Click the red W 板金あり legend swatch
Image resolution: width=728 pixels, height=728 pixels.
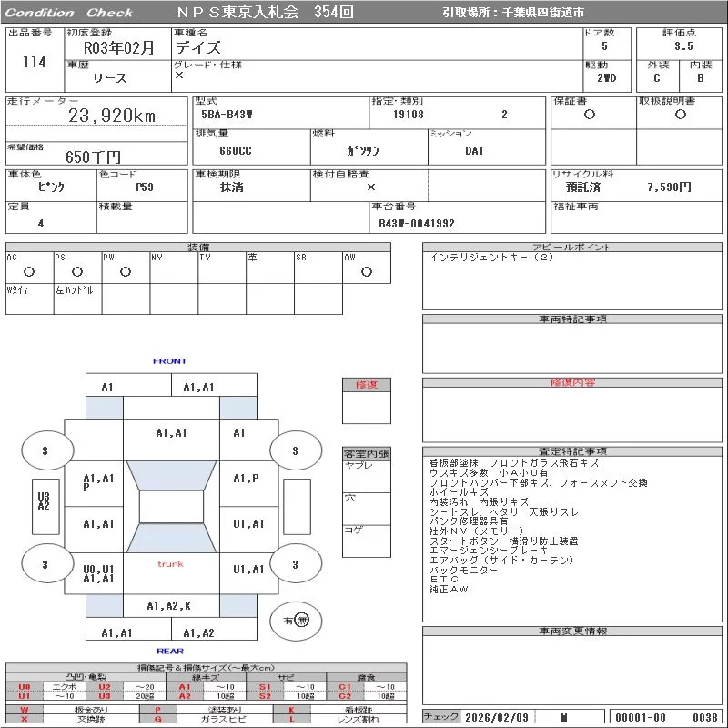[24, 709]
